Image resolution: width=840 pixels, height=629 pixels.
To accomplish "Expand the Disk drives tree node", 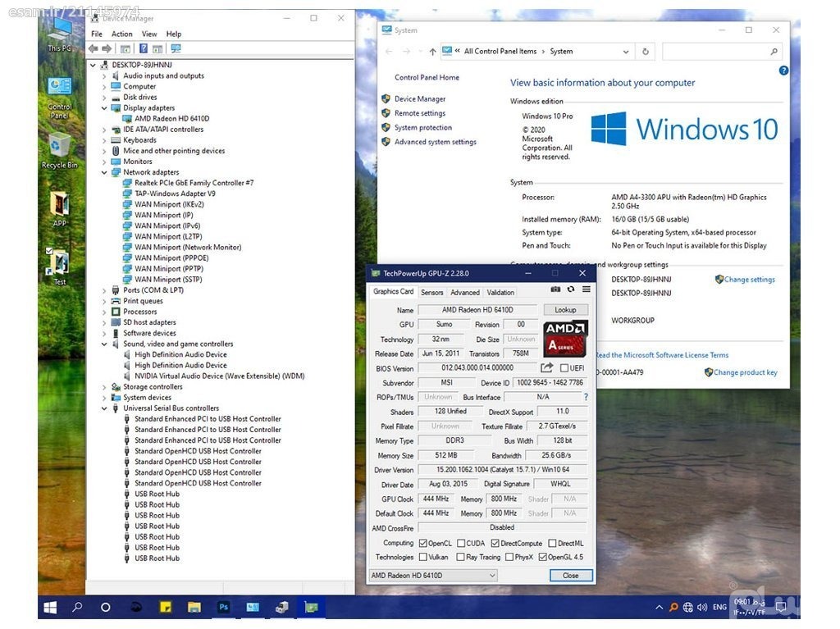I will (x=104, y=98).
